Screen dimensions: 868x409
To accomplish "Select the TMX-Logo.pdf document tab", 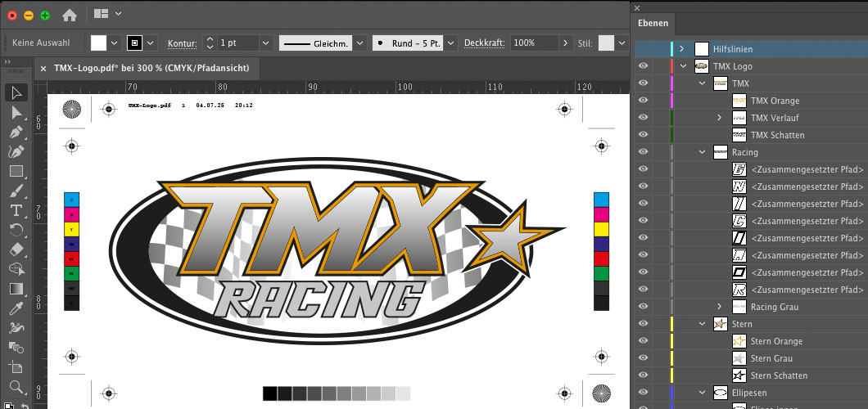I will coord(151,68).
